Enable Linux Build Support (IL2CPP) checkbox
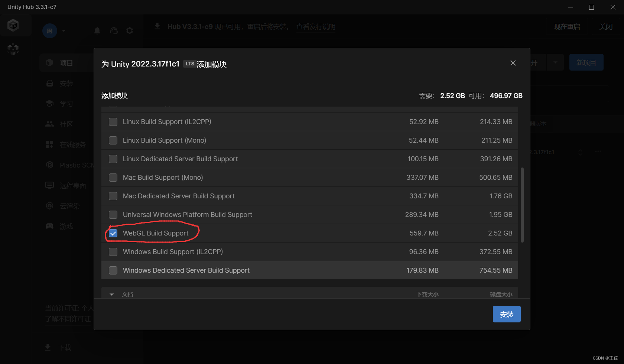 [113, 122]
